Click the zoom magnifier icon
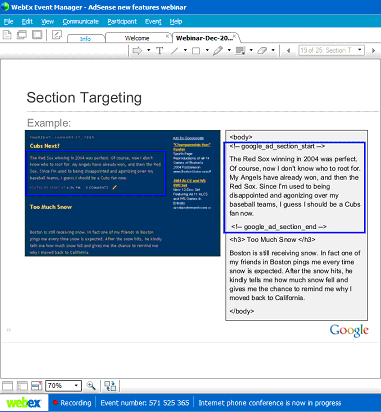 click(x=91, y=386)
